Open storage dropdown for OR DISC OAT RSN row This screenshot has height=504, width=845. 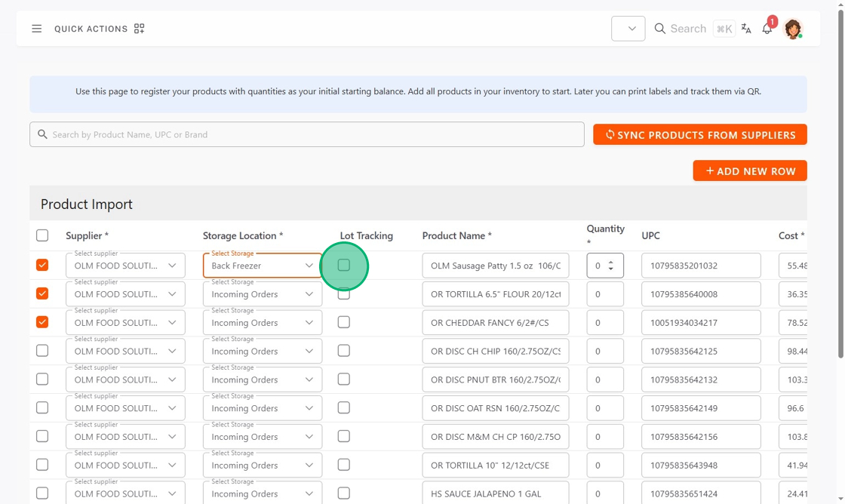[263, 408]
